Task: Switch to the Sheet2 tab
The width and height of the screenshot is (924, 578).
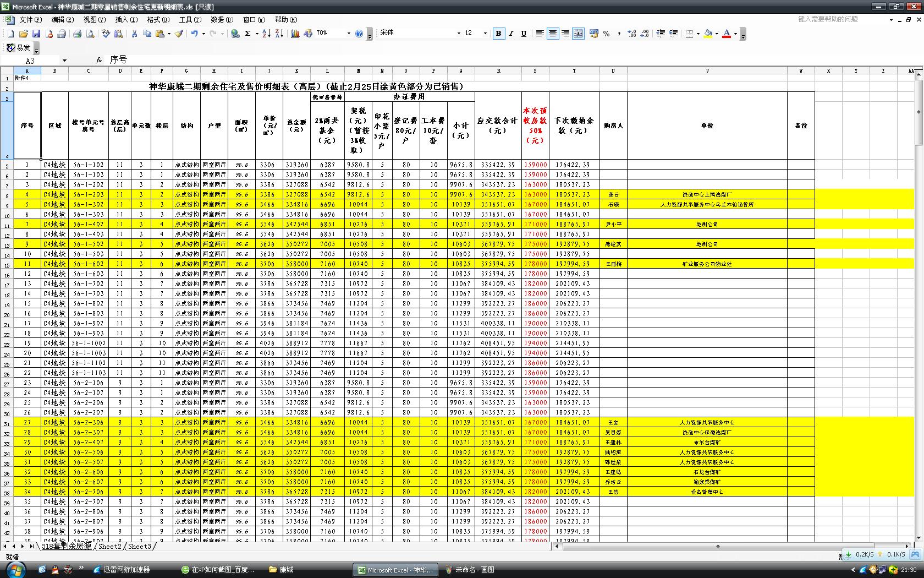Action: click(109, 546)
